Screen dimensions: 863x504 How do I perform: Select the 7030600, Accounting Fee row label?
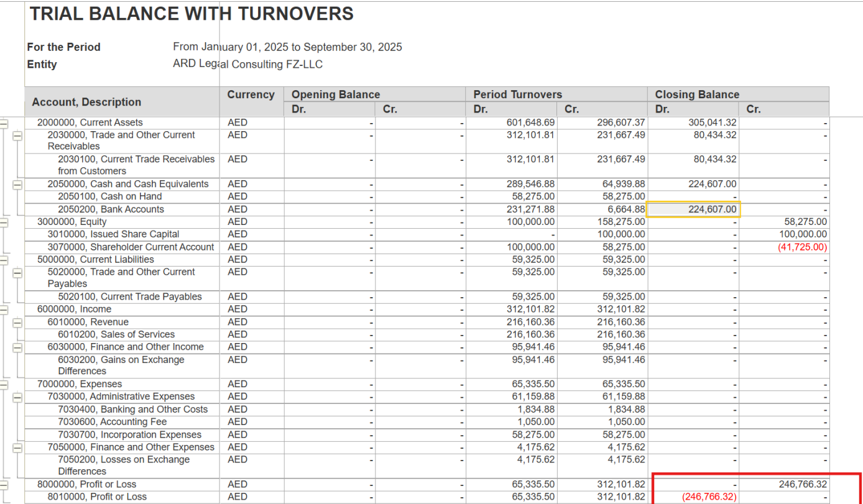pos(112,422)
